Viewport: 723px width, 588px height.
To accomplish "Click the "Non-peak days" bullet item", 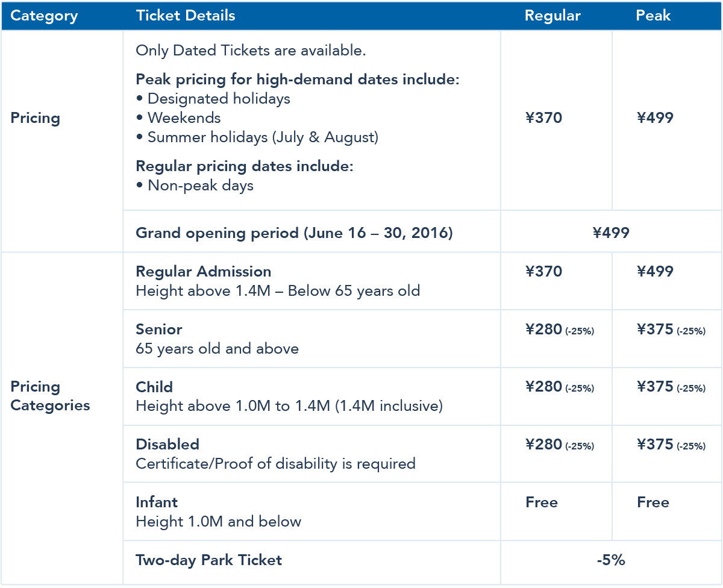I will click(200, 185).
